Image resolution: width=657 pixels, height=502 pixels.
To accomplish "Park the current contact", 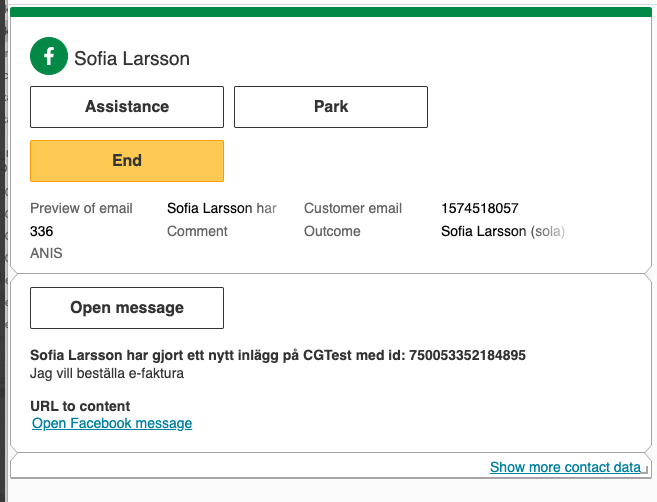I will 330,107.
